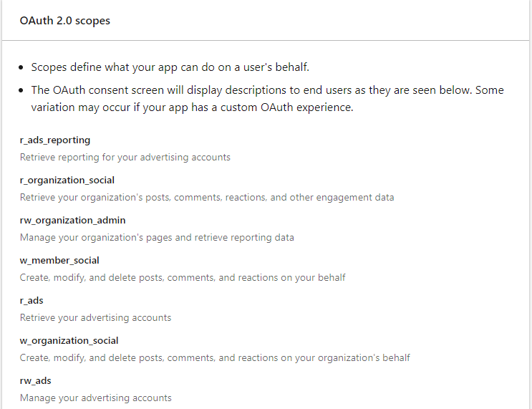Click the r_organization_social engagement data description
This screenshot has width=532, height=409.
tap(207, 198)
